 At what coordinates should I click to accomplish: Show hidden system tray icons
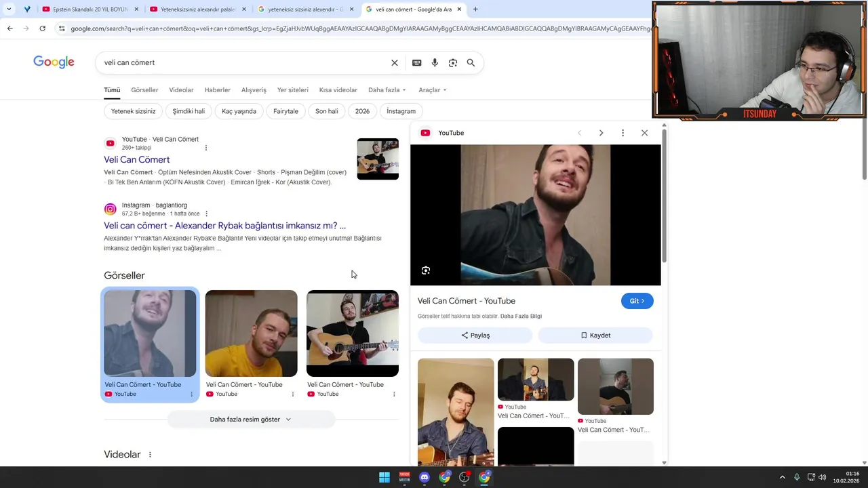[782, 477]
